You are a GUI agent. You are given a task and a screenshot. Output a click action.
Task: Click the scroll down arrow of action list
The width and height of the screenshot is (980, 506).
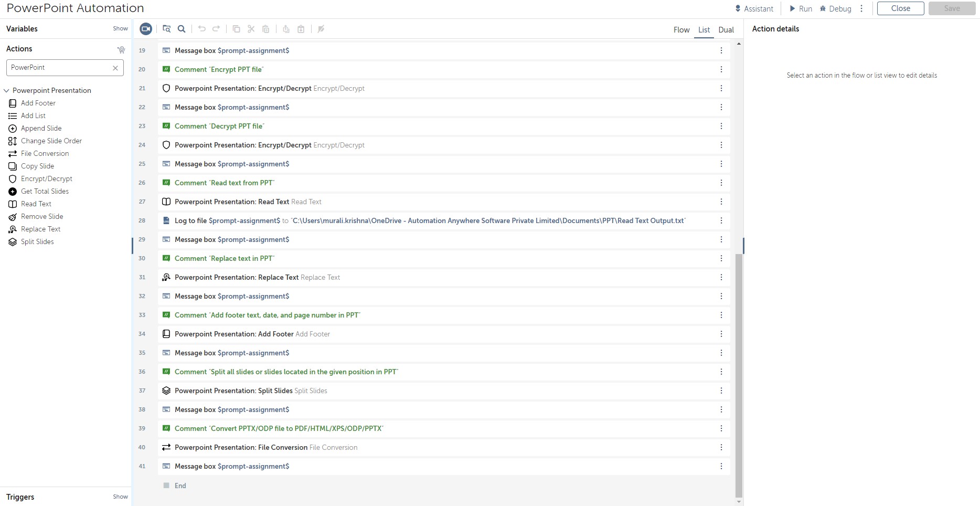pos(739,502)
